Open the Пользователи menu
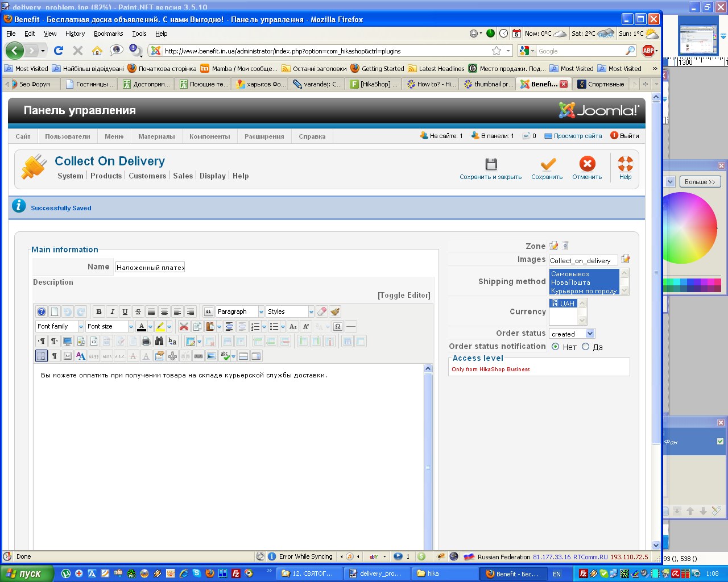Image resolution: width=728 pixels, height=582 pixels. pyautogui.click(x=68, y=136)
